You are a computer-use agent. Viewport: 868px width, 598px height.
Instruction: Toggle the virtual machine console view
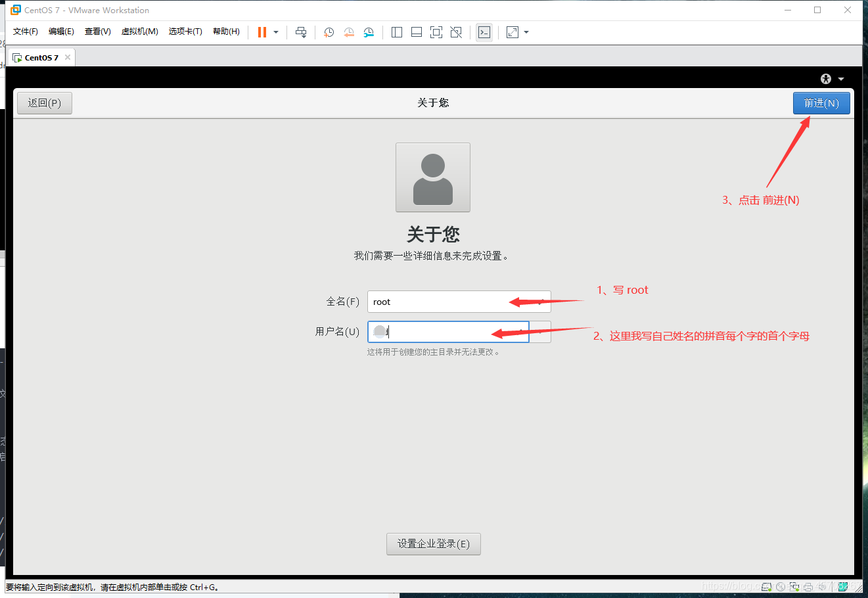pyautogui.click(x=484, y=32)
